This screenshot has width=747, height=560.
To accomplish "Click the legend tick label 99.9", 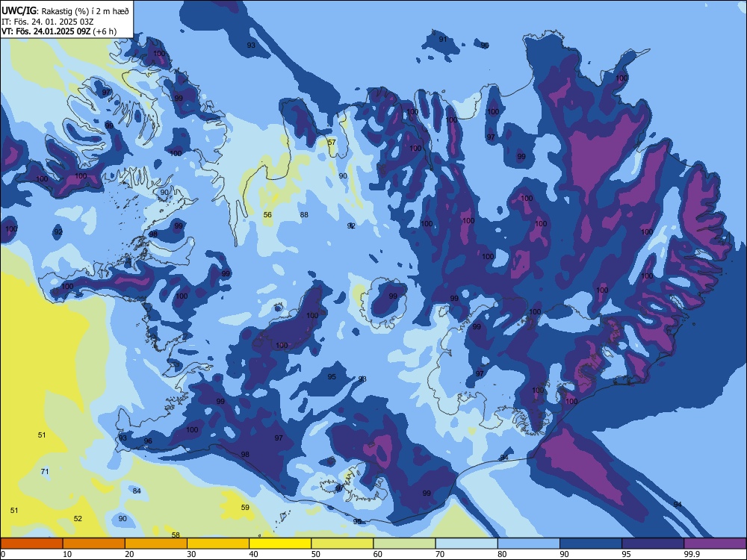I will [691, 554].
